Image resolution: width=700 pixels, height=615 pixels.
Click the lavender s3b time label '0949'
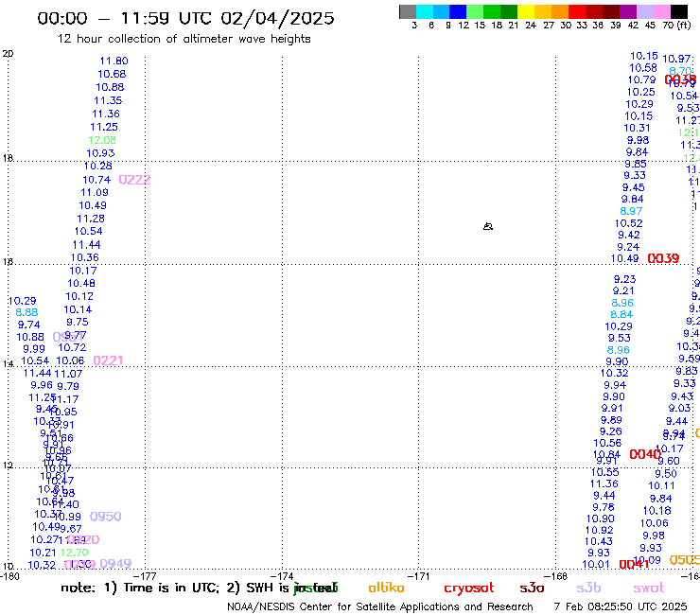[115, 564]
